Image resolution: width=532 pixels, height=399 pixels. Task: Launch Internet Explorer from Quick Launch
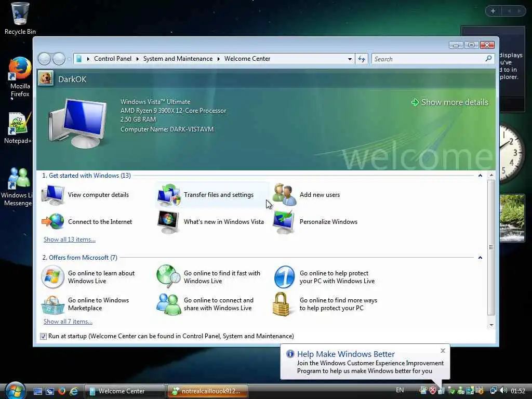(x=73, y=391)
